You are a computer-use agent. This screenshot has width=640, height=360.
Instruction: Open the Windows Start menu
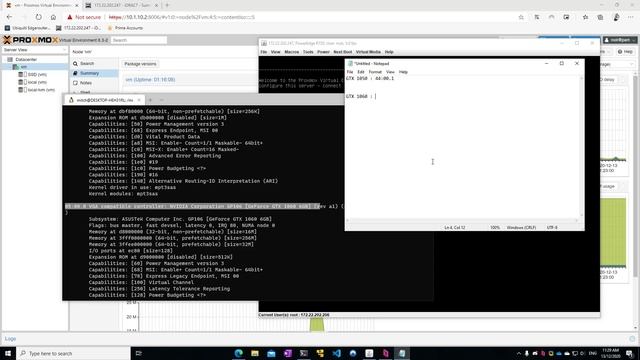point(8,353)
